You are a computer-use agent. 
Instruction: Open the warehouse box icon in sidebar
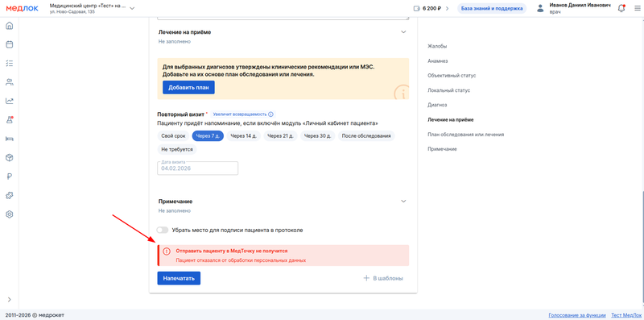tap(10, 157)
